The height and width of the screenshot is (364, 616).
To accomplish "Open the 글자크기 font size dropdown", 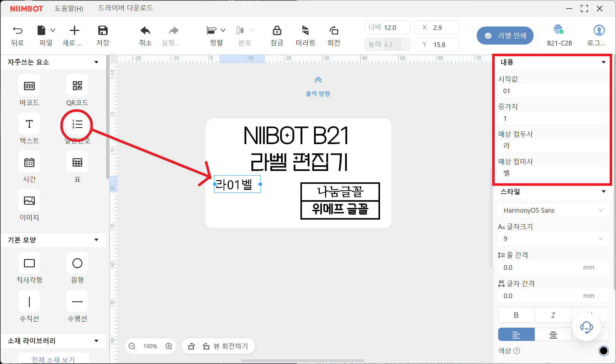I will pos(553,239).
